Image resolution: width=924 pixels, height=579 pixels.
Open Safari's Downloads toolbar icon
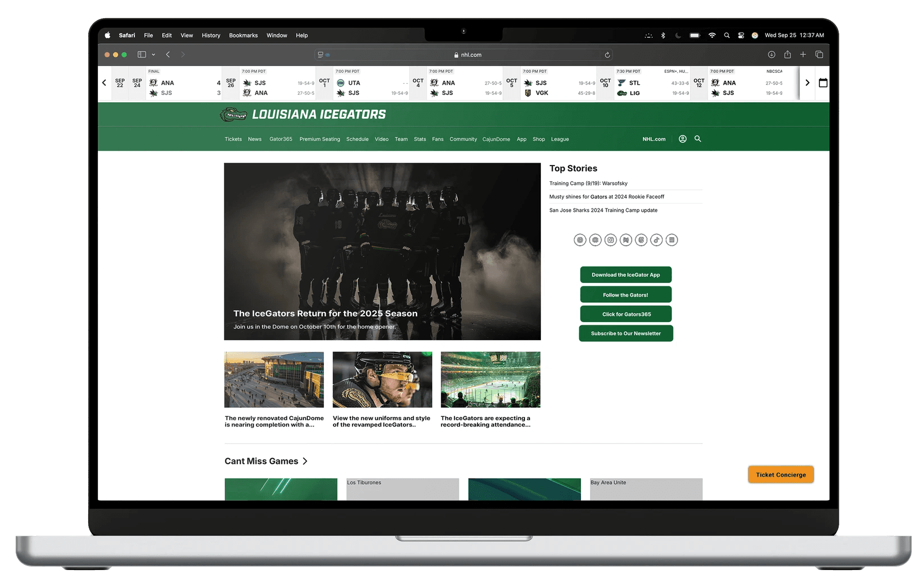771,55
